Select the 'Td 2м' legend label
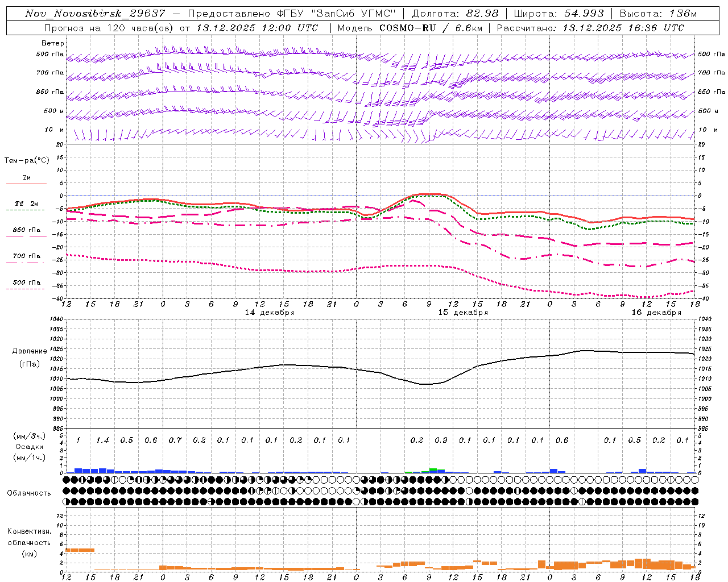Screen dimensions: 728x582 (x=27, y=203)
